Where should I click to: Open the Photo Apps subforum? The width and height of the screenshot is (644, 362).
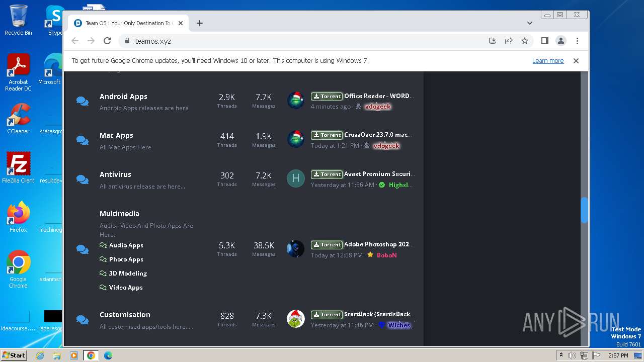pos(126,259)
